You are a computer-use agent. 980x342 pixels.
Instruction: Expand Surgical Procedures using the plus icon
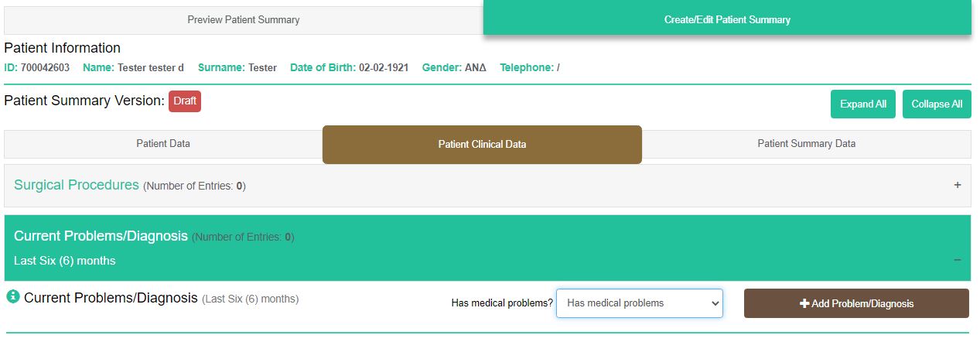958,185
